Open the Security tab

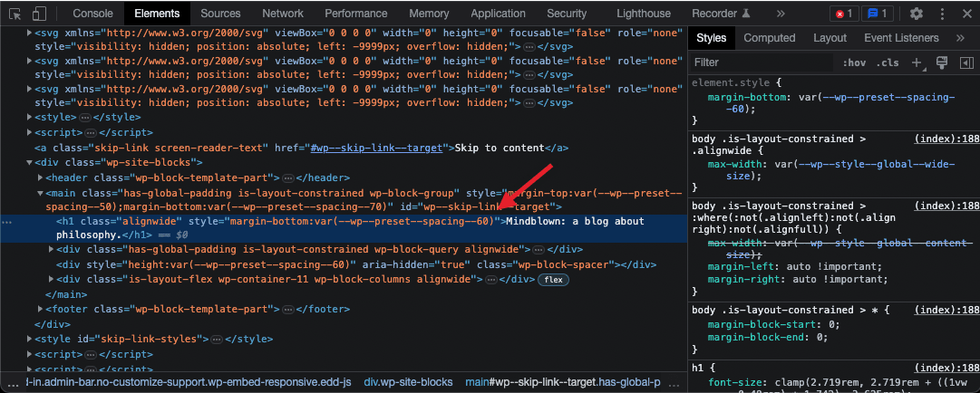click(567, 13)
